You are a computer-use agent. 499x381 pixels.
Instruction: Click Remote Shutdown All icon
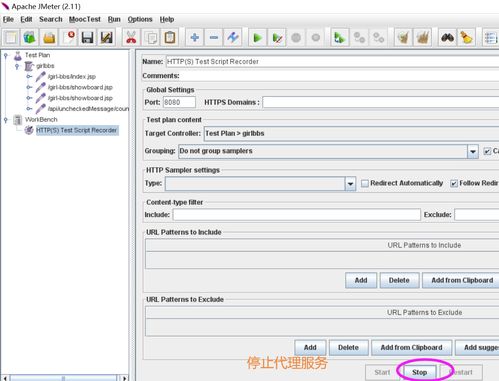pyautogui.click(x=378, y=37)
